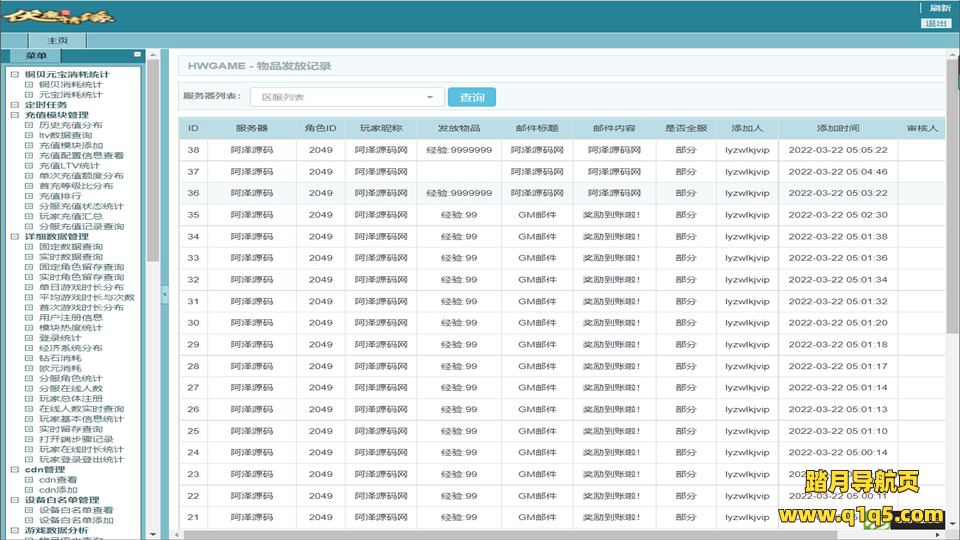Click the icon beside 元宝消耗统计

[x=29, y=95]
